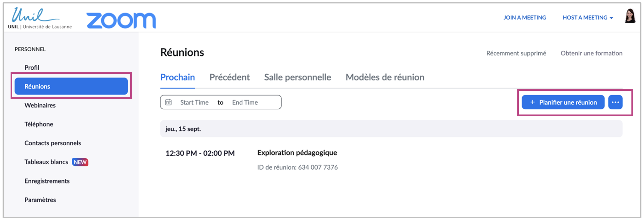
Task: Go to Webinaires in the sidebar
Action: (x=40, y=105)
